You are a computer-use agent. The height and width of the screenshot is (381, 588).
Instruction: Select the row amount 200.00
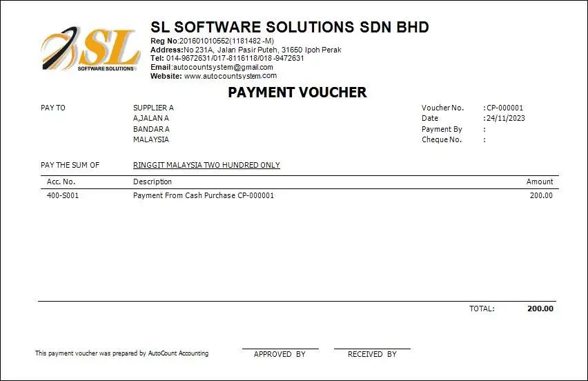[541, 195]
